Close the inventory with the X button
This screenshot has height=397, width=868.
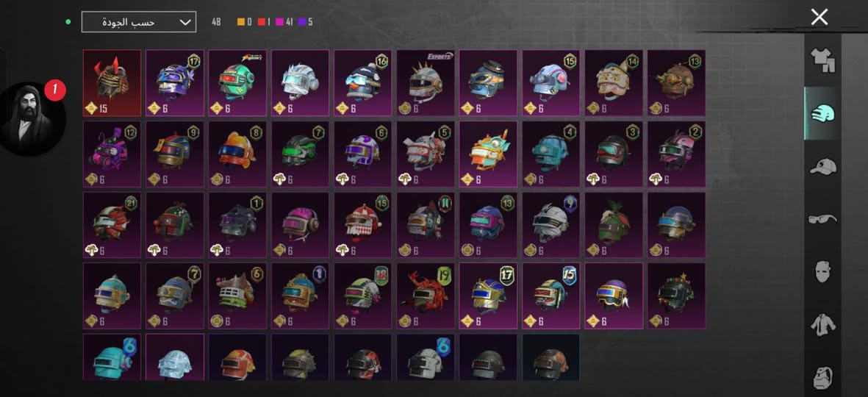(x=819, y=17)
